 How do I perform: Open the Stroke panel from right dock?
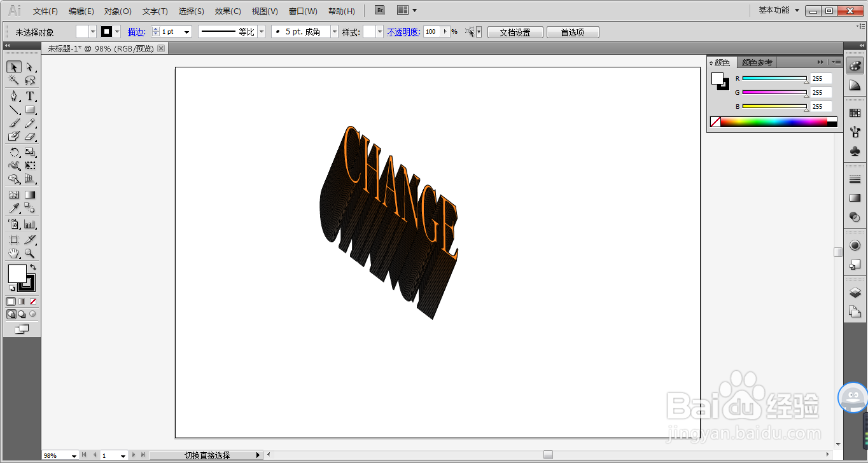(x=855, y=180)
